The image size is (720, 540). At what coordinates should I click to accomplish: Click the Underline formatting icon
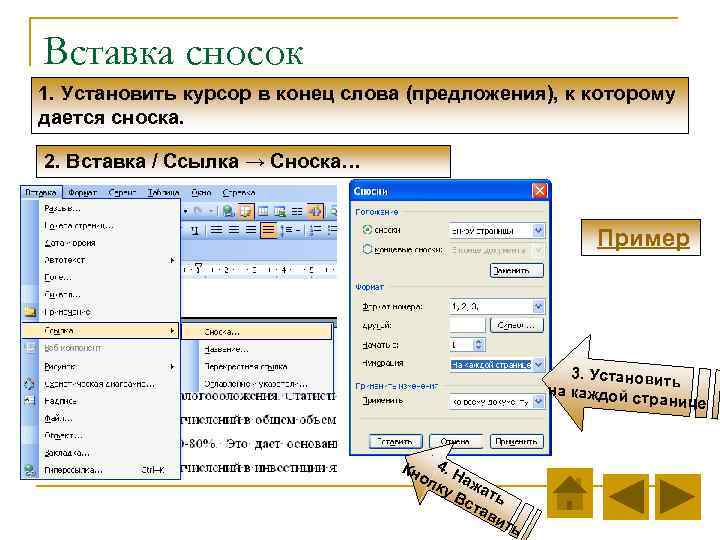195,230
